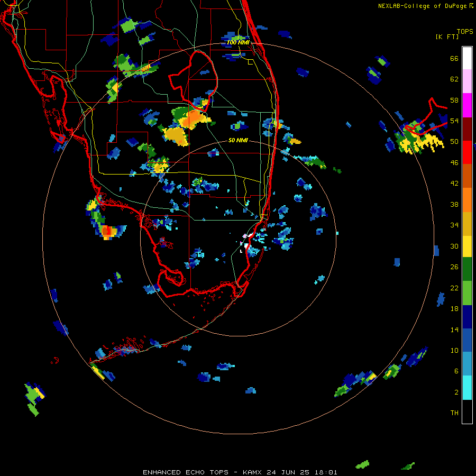
Task: Click the 50 NMI range ring label
Action: (238, 141)
